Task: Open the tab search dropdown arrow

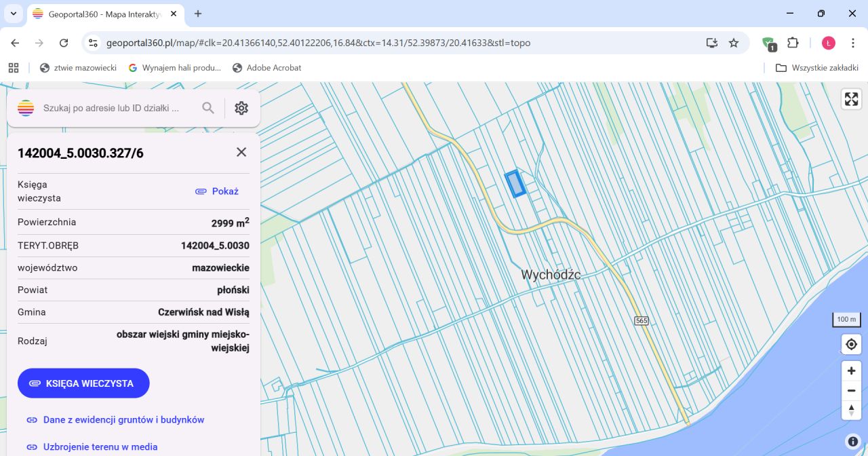Action: [13, 14]
